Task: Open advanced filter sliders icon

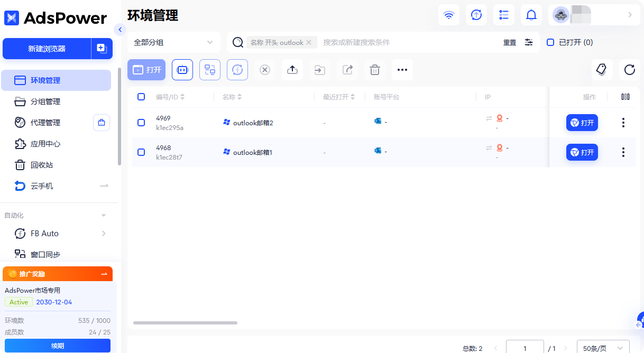Action: (529, 42)
